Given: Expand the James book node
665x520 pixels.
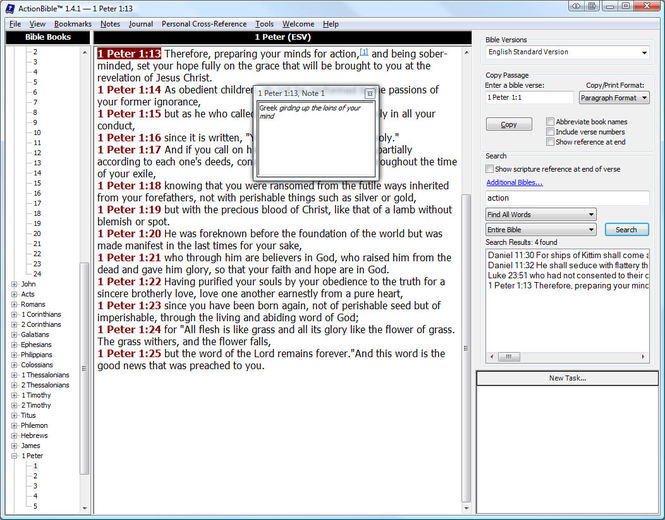Looking at the screenshot, I should 14,446.
